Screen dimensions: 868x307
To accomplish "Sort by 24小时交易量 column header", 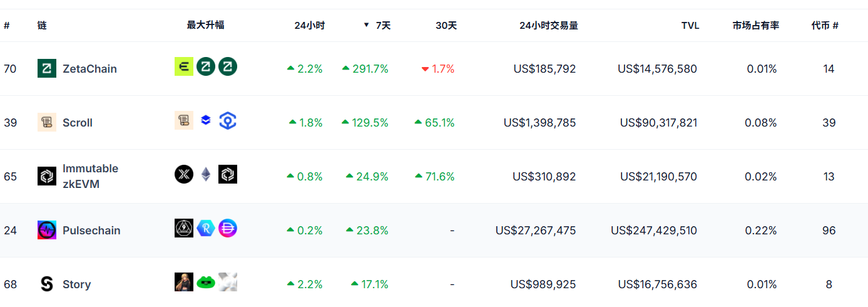I will click(548, 26).
